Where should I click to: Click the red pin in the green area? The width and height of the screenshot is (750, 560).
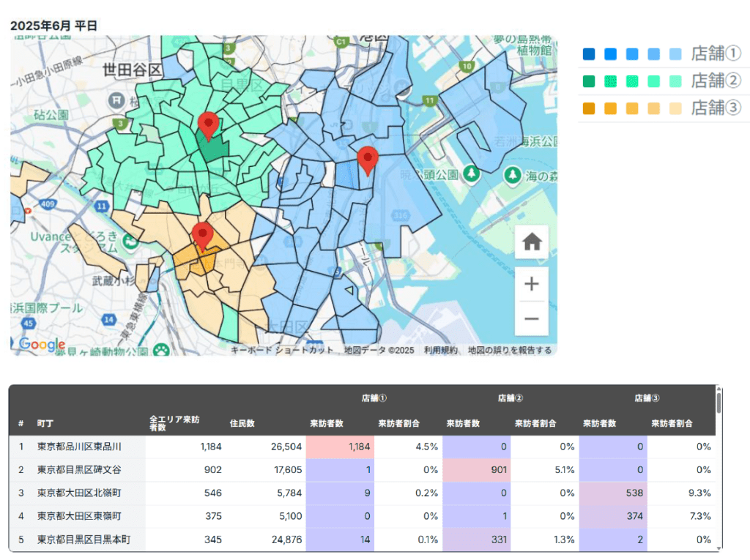pyautogui.click(x=209, y=126)
